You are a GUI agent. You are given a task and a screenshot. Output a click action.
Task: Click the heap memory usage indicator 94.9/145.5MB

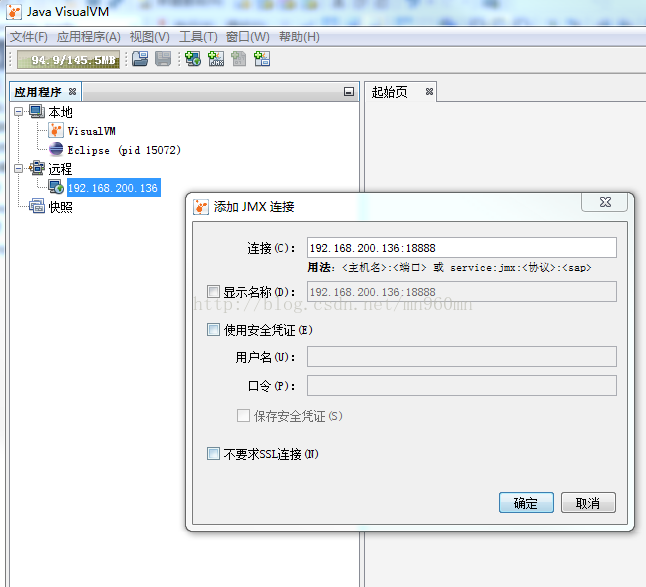tap(68, 60)
